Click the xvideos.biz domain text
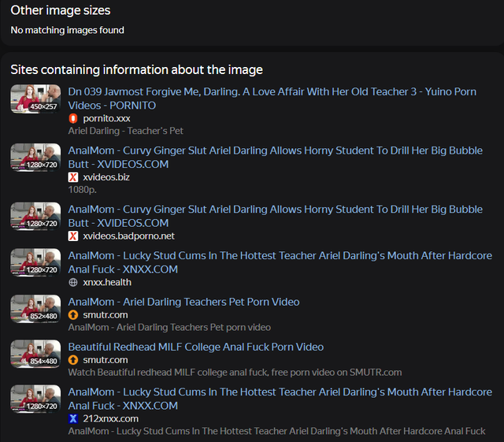Screen dimensions: 504x442 pos(106,177)
